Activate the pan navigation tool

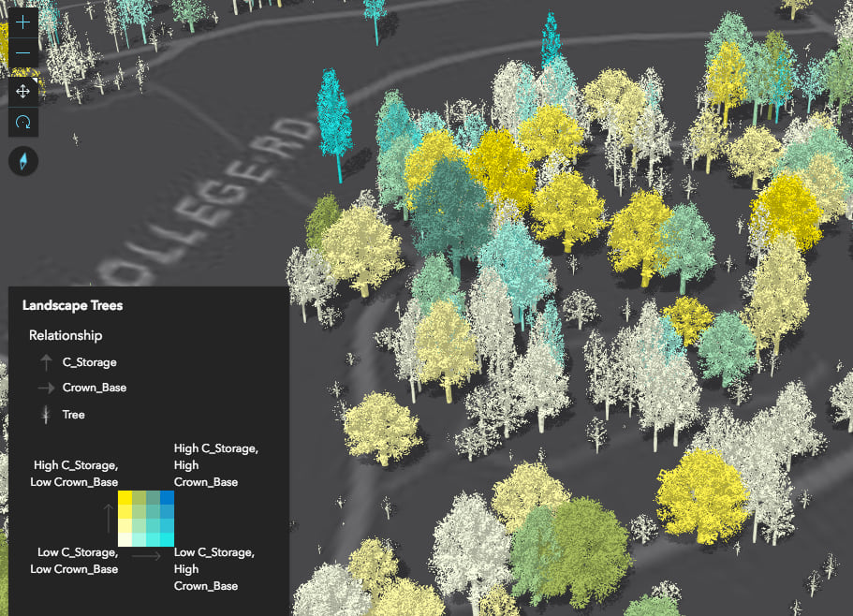click(22, 92)
